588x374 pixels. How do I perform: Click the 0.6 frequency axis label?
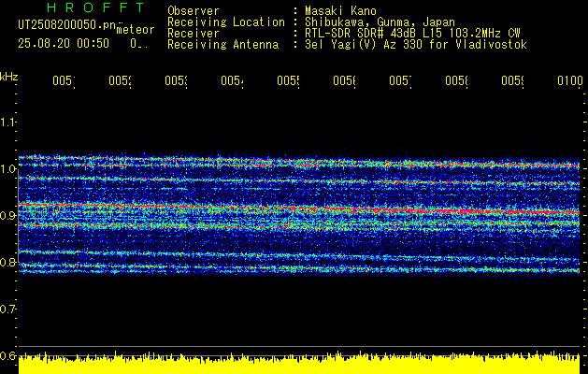pos(7,355)
